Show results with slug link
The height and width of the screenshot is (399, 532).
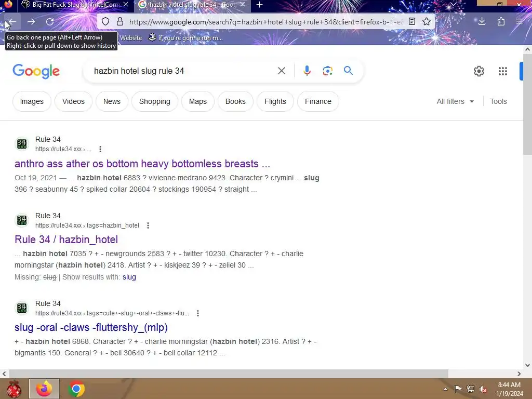[129, 277]
